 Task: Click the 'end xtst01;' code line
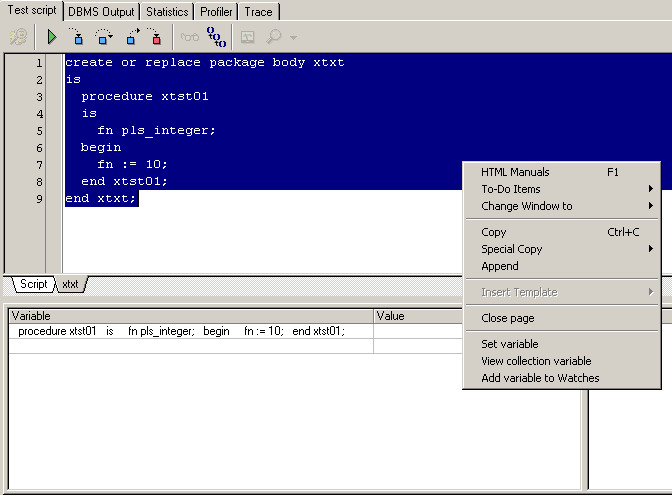(x=124, y=181)
